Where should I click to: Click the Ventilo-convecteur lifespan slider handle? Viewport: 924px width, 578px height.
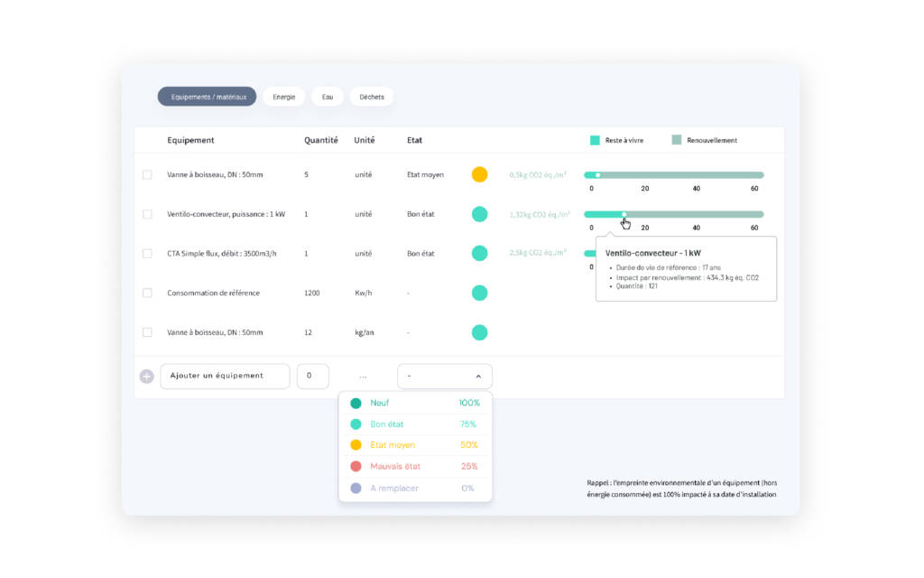tap(624, 214)
